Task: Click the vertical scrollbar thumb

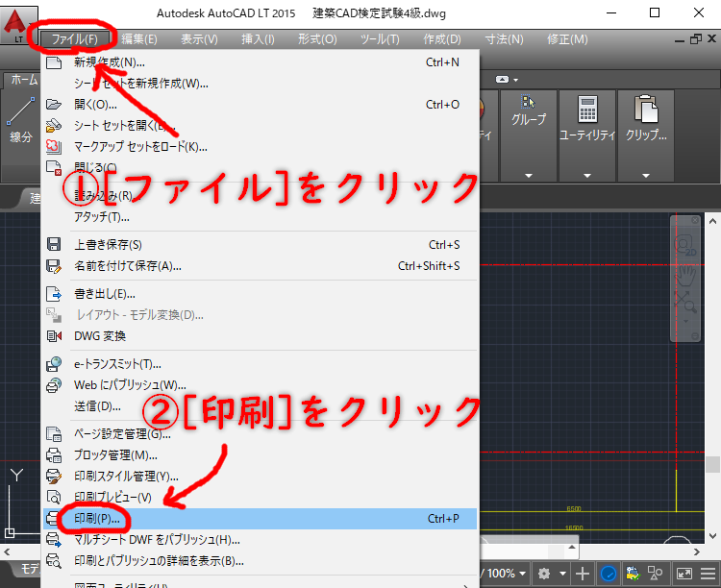Action: pos(712,464)
